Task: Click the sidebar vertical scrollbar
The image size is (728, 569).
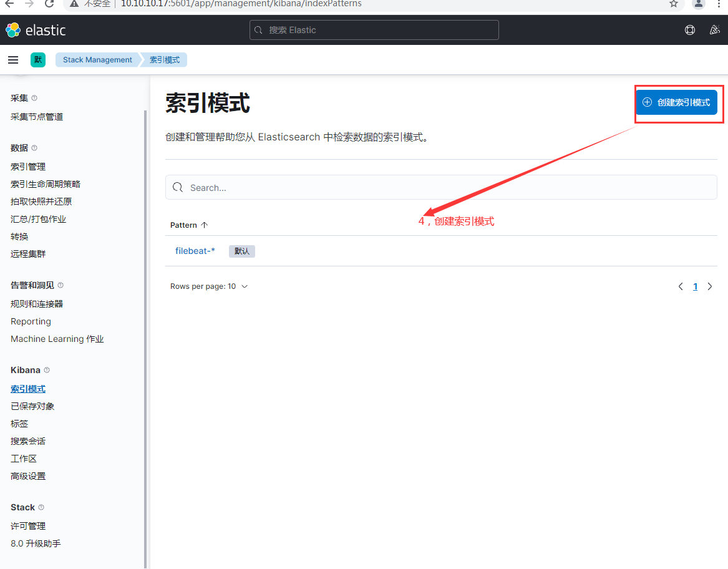Action: coord(145,339)
